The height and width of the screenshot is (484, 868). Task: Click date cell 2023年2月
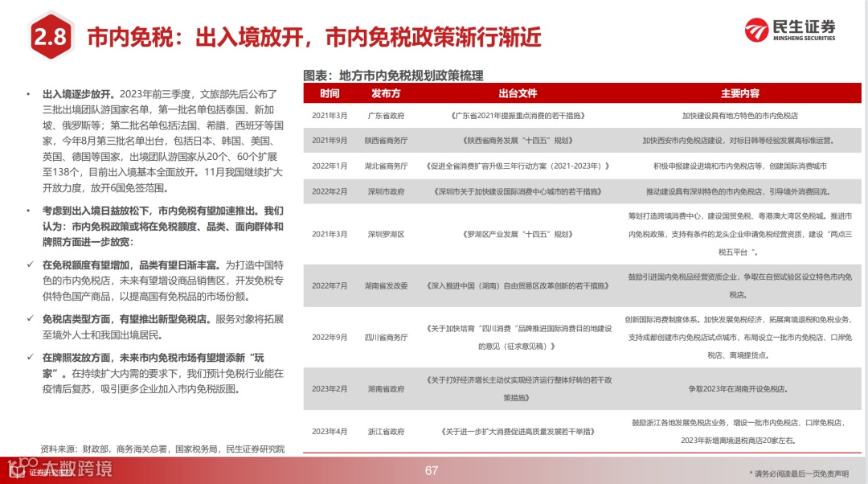[330, 389]
